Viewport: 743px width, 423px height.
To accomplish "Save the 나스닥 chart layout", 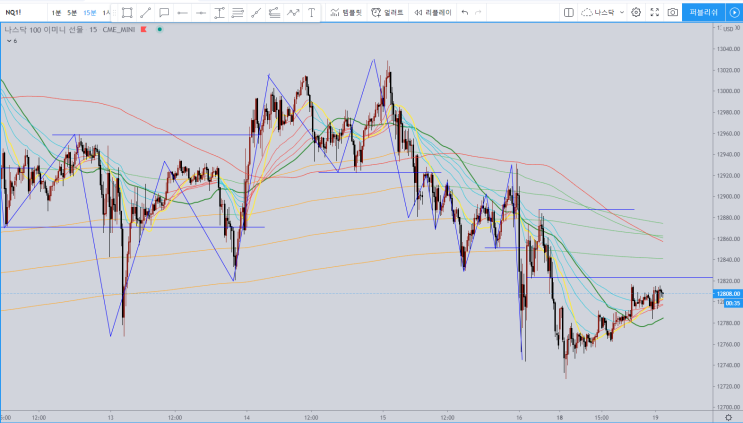I will [x=599, y=13].
